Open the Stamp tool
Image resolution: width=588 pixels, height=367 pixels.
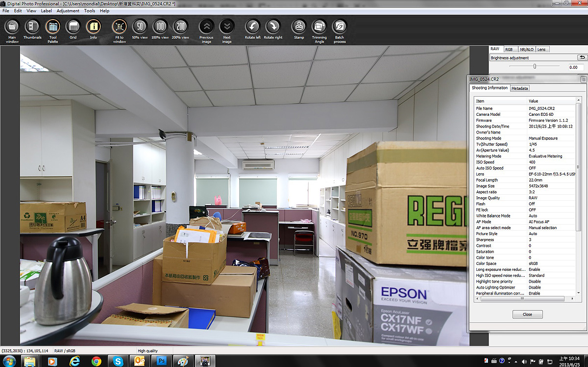point(299,29)
